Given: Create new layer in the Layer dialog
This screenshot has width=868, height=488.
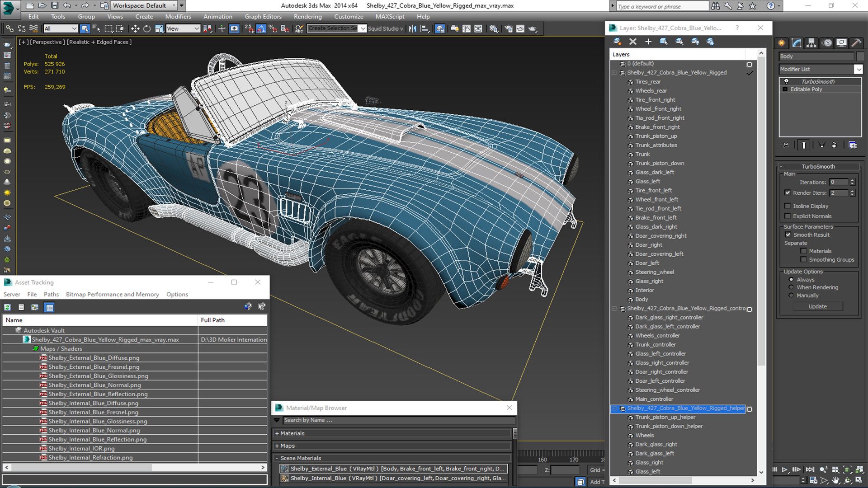Looking at the screenshot, I should (617, 42).
